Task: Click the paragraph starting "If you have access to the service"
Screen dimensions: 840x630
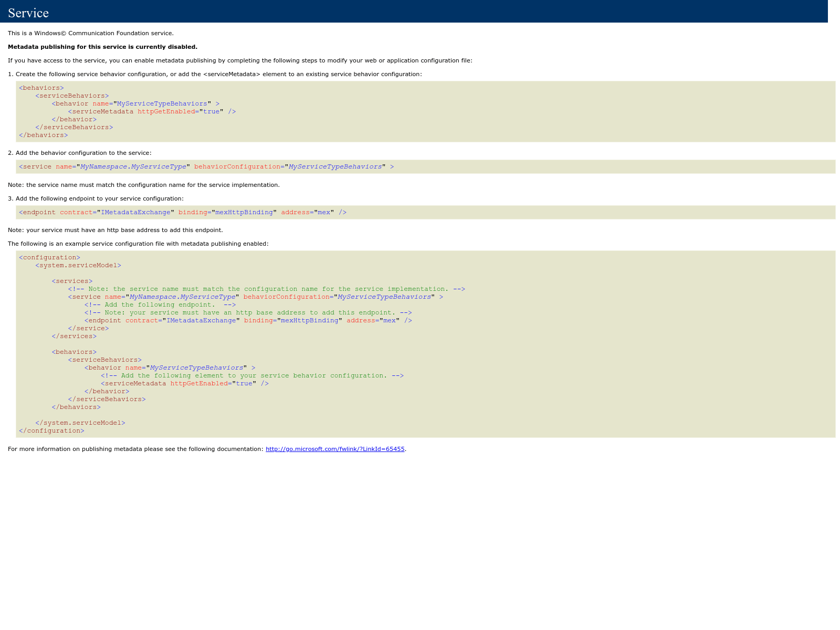Action: coord(240,60)
